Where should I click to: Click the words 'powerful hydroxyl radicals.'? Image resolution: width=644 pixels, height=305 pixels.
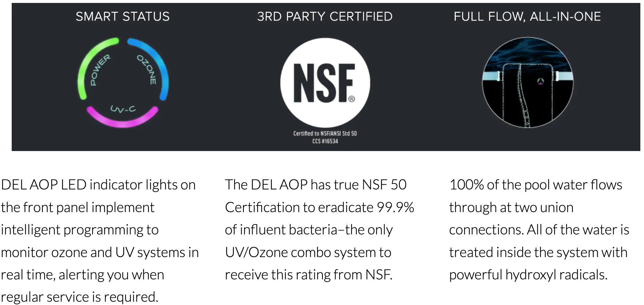click(x=528, y=275)
